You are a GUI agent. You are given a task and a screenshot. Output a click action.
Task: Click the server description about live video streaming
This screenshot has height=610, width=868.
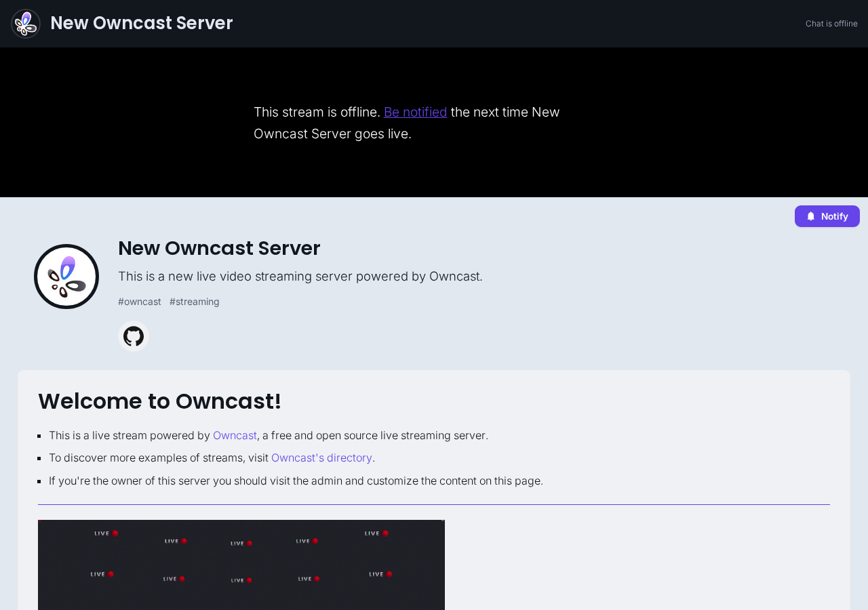(x=300, y=277)
